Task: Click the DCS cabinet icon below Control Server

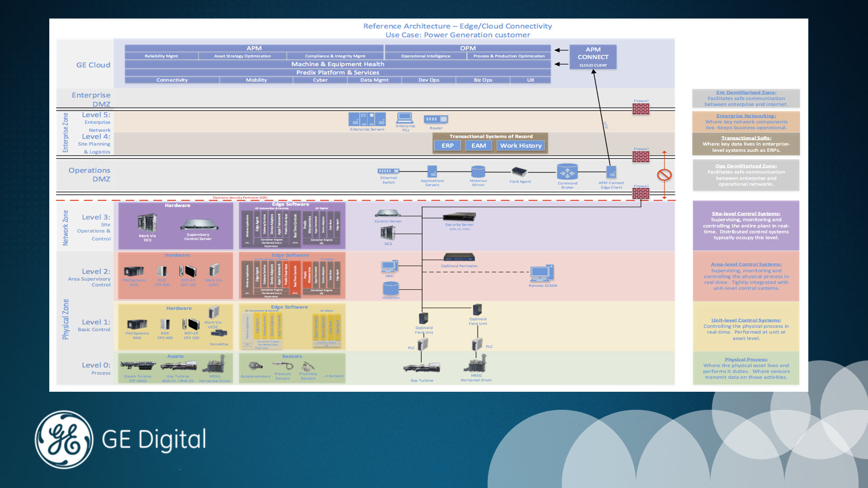Action: [388, 233]
